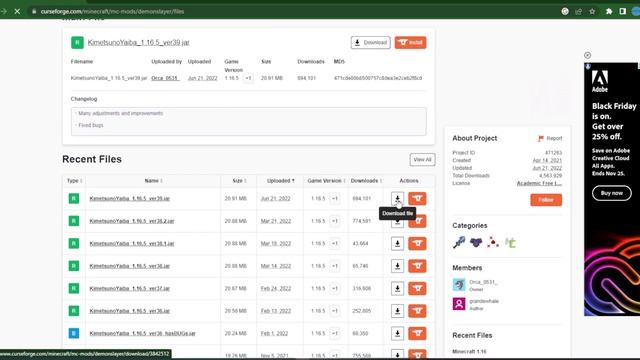Open KimetsunoYaiba_1.16.5_ver36_hasBUGs.jar file link
The height and width of the screenshot is (360, 640).
(142, 333)
